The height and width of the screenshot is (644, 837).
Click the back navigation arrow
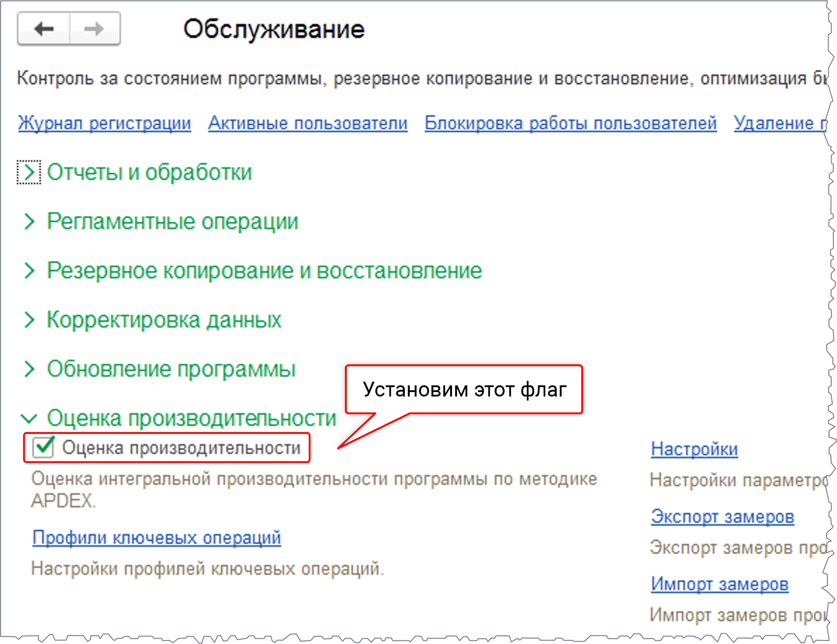pos(44,29)
